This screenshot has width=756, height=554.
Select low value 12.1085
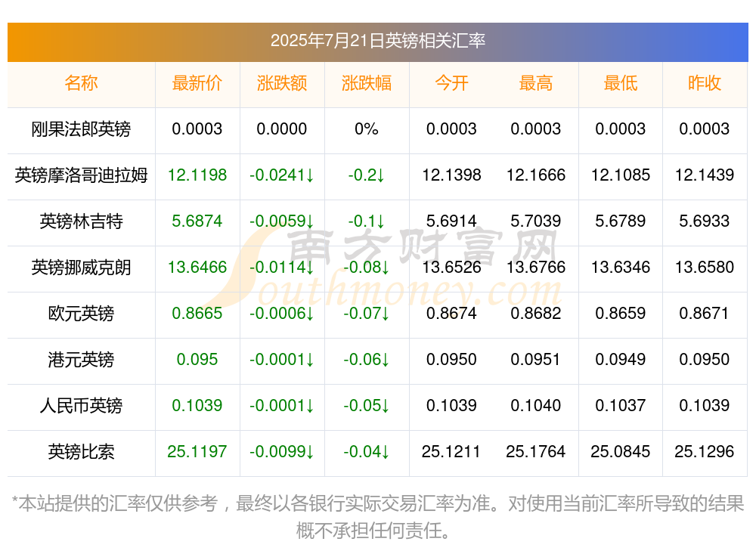pyautogui.click(x=621, y=175)
